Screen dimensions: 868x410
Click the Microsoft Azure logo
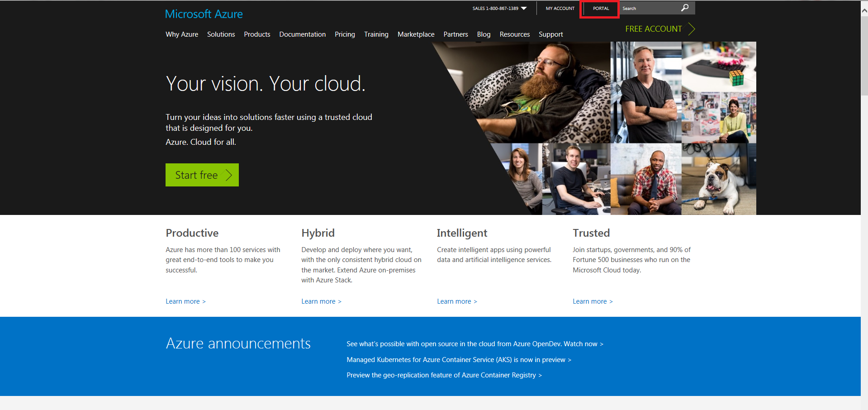point(204,14)
